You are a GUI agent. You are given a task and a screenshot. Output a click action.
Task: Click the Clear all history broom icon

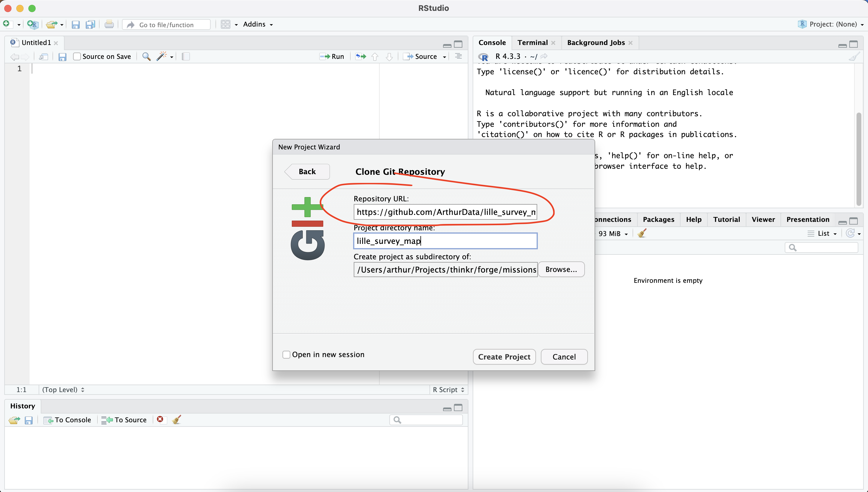(176, 420)
